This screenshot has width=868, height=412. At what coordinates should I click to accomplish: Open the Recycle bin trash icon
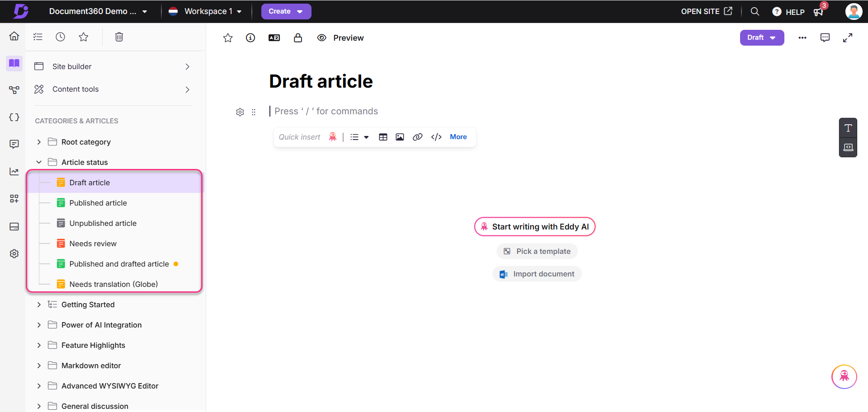tap(119, 37)
